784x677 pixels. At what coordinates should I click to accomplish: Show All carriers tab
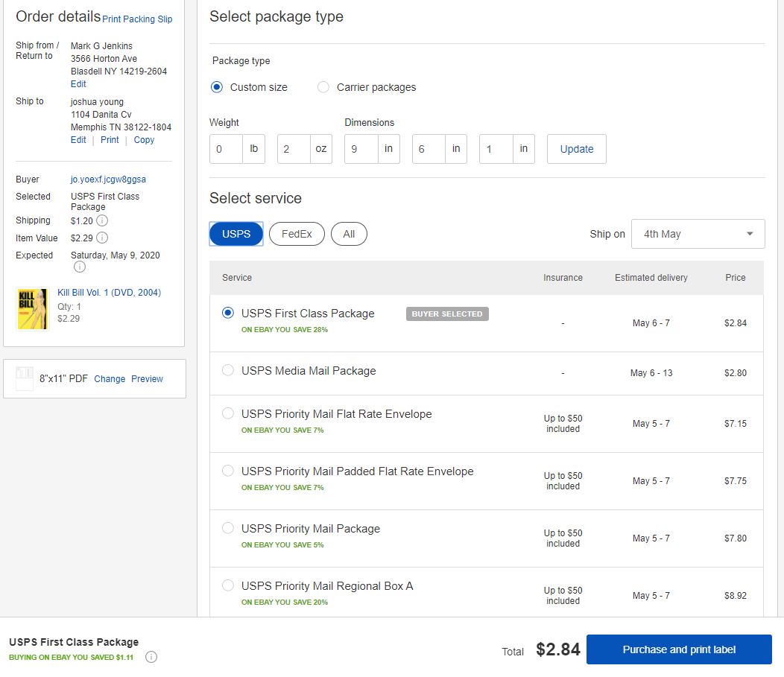pyautogui.click(x=349, y=234)
